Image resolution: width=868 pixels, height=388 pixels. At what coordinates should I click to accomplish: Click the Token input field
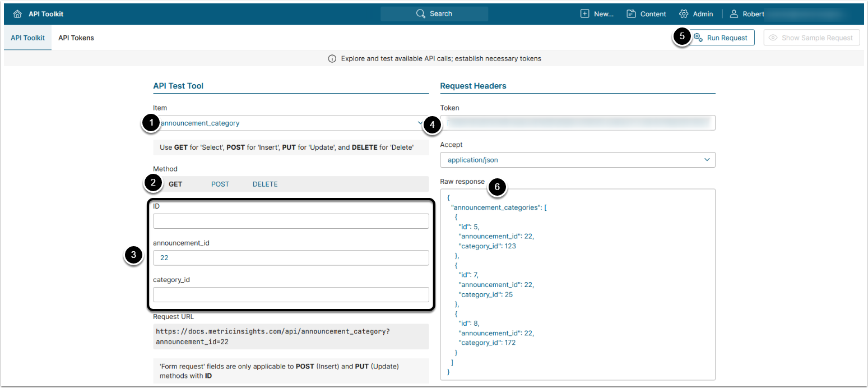578,123
